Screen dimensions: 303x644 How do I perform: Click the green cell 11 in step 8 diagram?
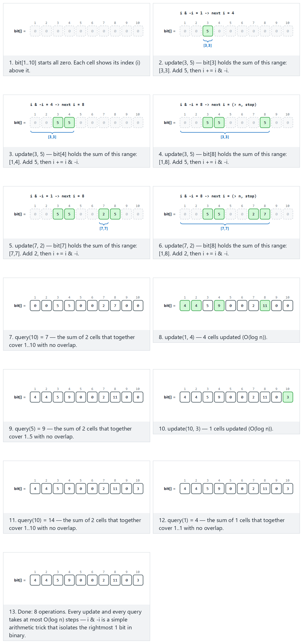265,306
